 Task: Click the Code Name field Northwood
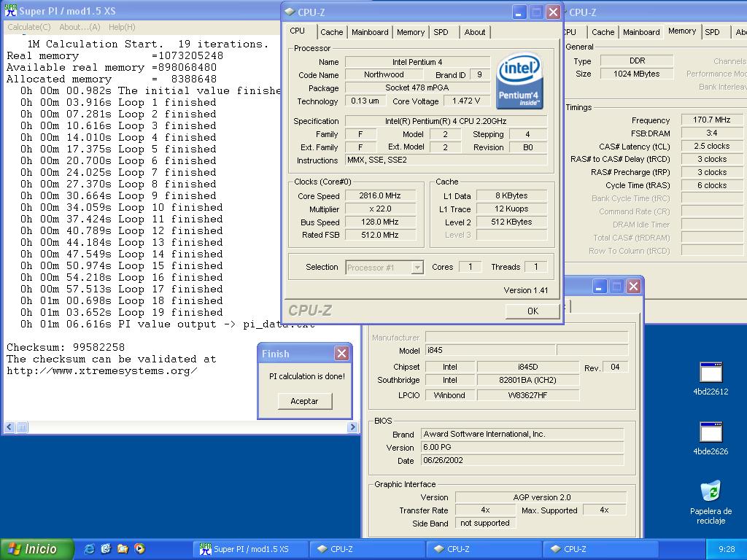(x=384, y=75)
